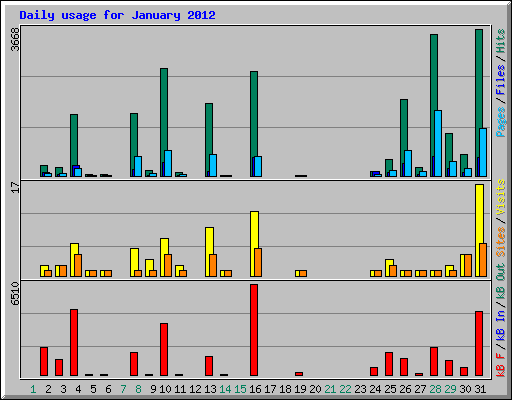Screen dimensions: 512x400
Task: Click the day 21 label on x-axis
Action: [x=330, y=389]
